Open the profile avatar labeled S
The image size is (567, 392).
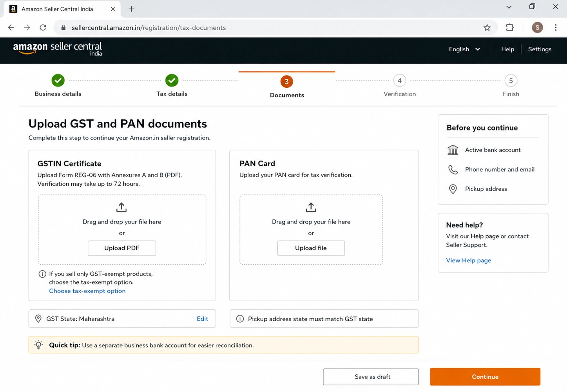[x=537, y=27]
